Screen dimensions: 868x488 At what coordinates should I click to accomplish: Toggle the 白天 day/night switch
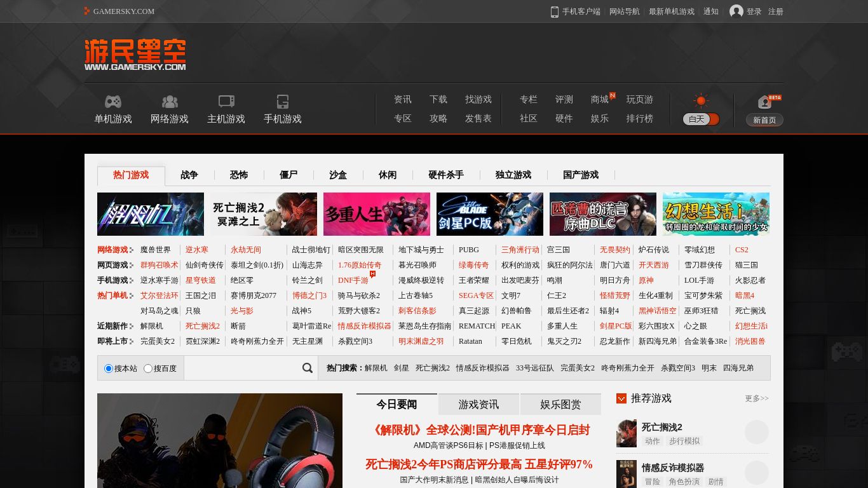coord(701,119)
